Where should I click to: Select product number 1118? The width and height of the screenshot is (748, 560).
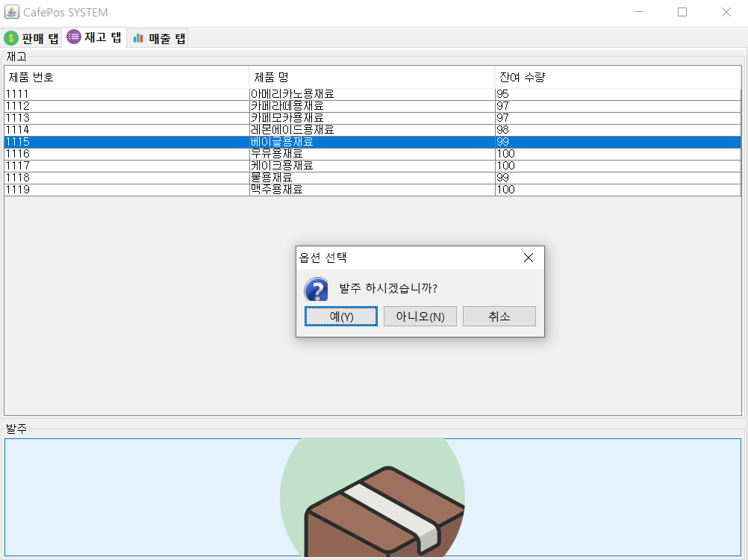click(x=127, y=178)
